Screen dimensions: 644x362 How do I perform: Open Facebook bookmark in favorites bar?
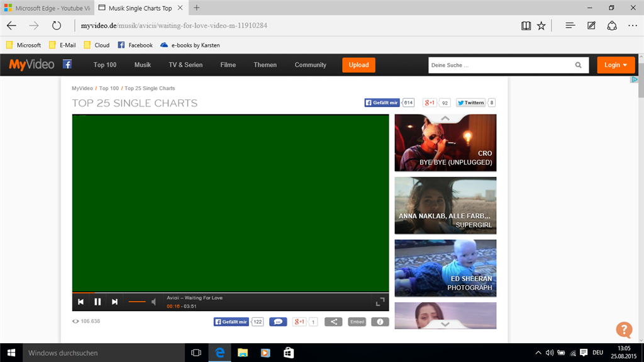[x=135, y=45]
